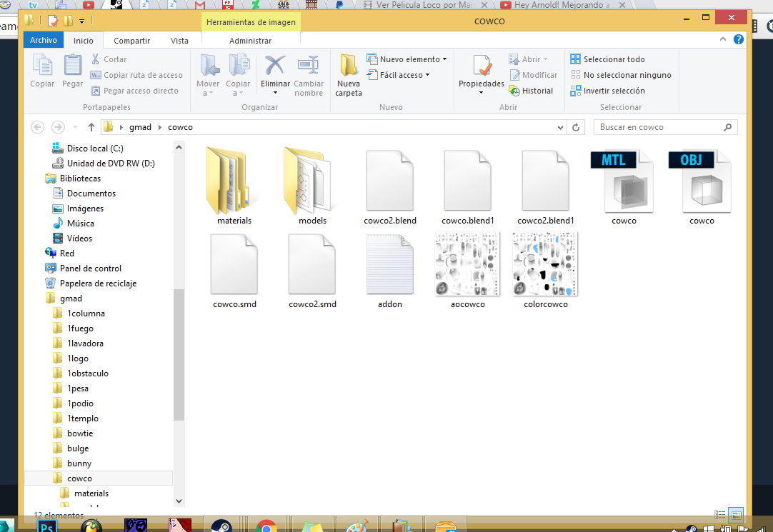Select the addon text file

click(x=390, y=270)
